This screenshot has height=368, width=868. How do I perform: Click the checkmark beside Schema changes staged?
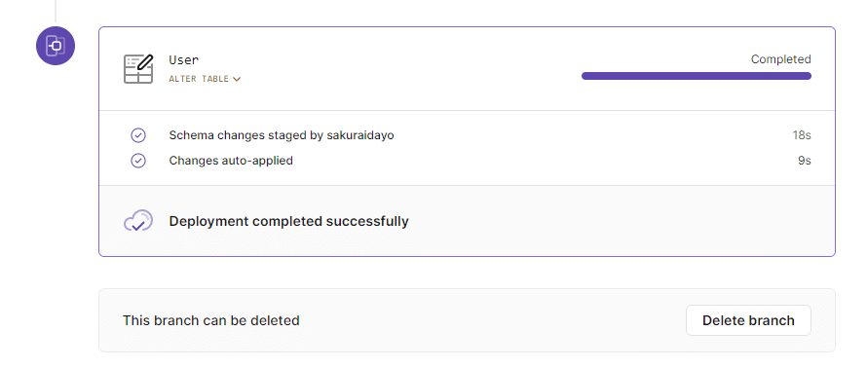[x=137, y=135]
